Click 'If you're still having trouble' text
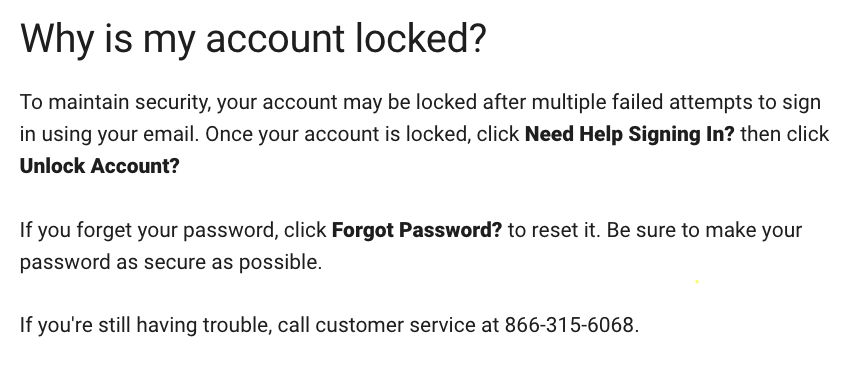 145,325
